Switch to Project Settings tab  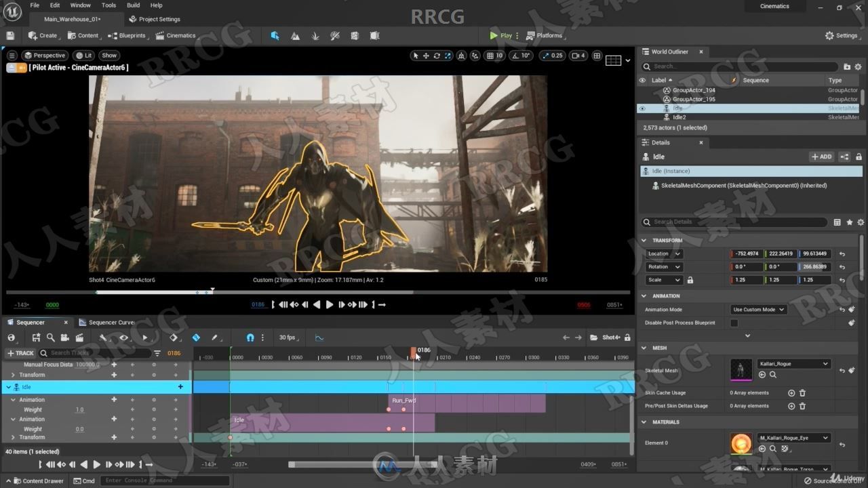pos(155,19)
